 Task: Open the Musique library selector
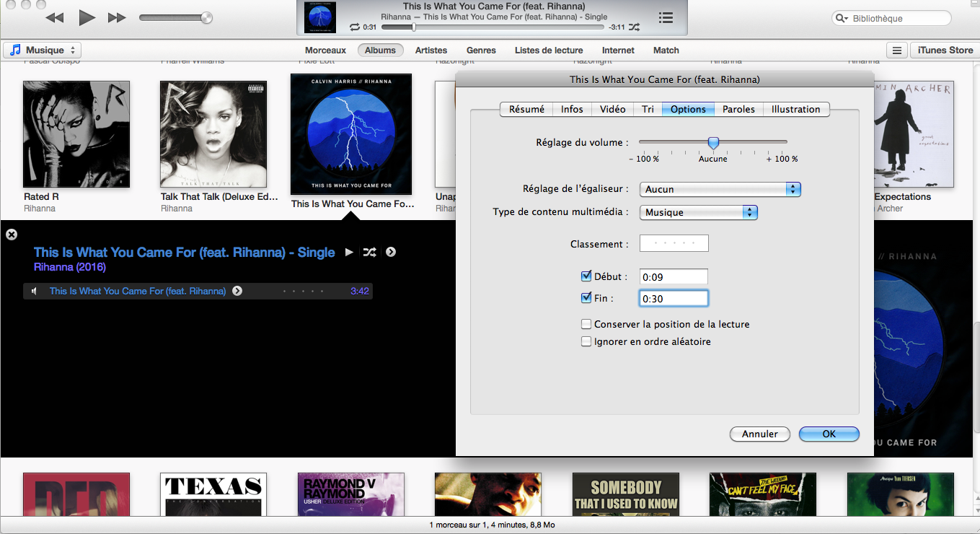[x=43, y=51]
